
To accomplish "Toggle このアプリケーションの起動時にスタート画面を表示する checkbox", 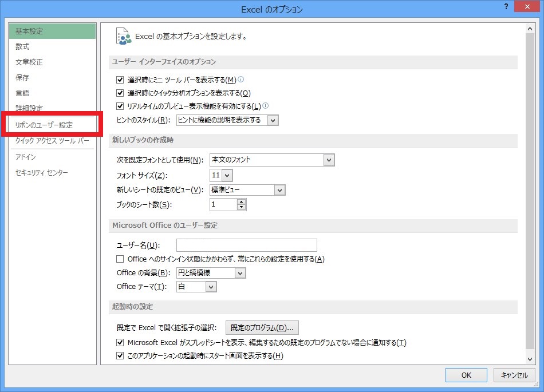I will click(x=120, y=355).
